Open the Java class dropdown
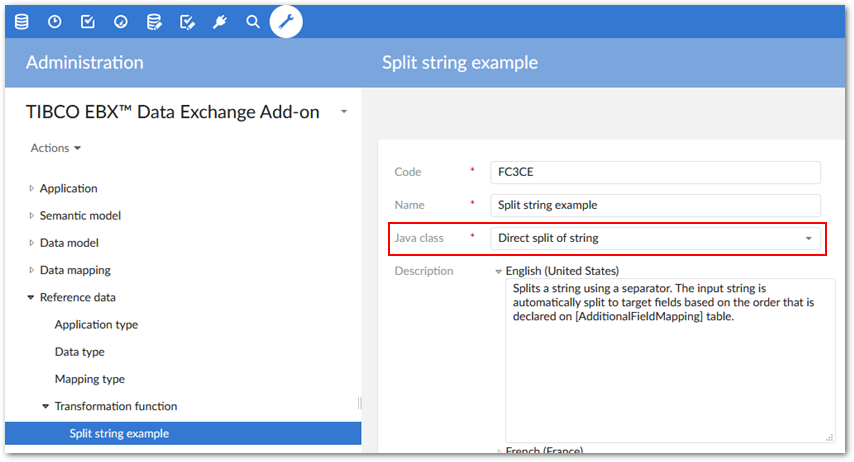This screenshot has width=854, height=462. tap(808, 238)
